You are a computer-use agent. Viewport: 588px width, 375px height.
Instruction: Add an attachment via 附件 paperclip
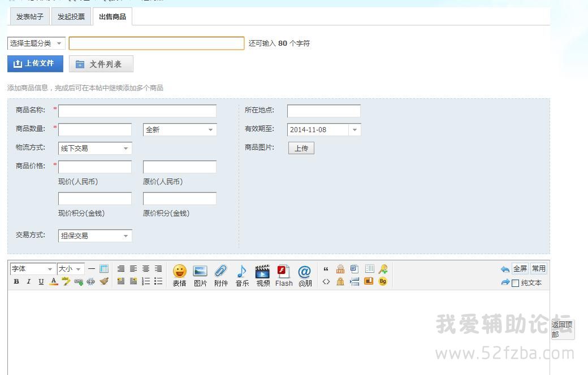[x=221, y=276]
